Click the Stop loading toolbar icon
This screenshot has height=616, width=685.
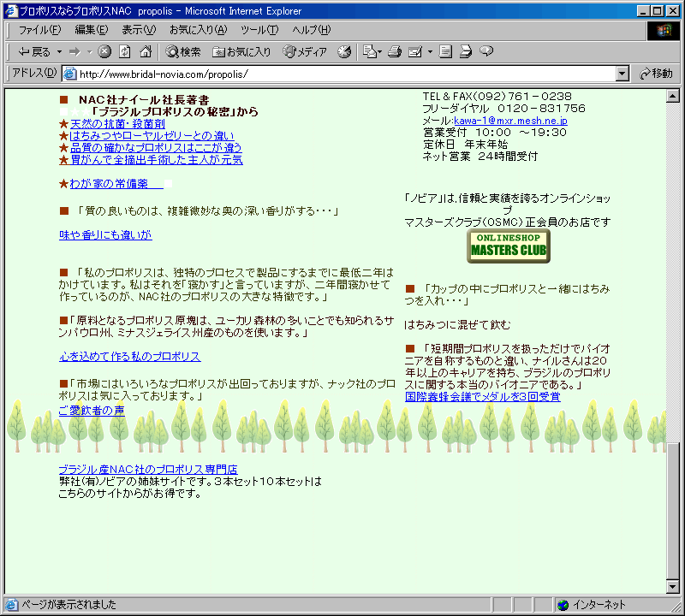pos(104,51)
